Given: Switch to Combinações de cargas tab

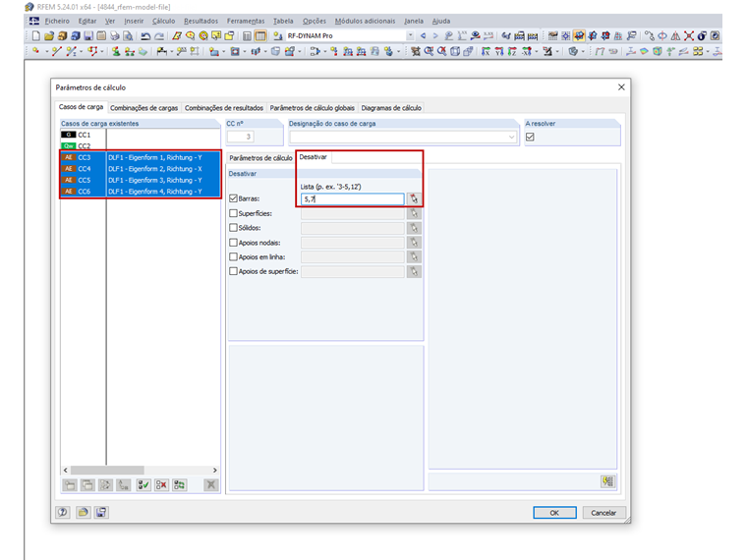Looking at the screenshot, I should pos(144,108).
